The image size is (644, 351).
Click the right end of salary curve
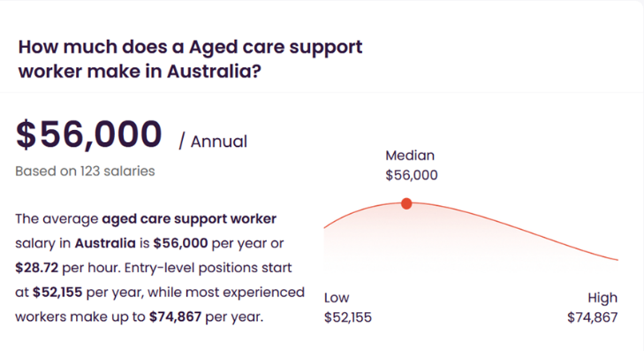click(617, 259)
